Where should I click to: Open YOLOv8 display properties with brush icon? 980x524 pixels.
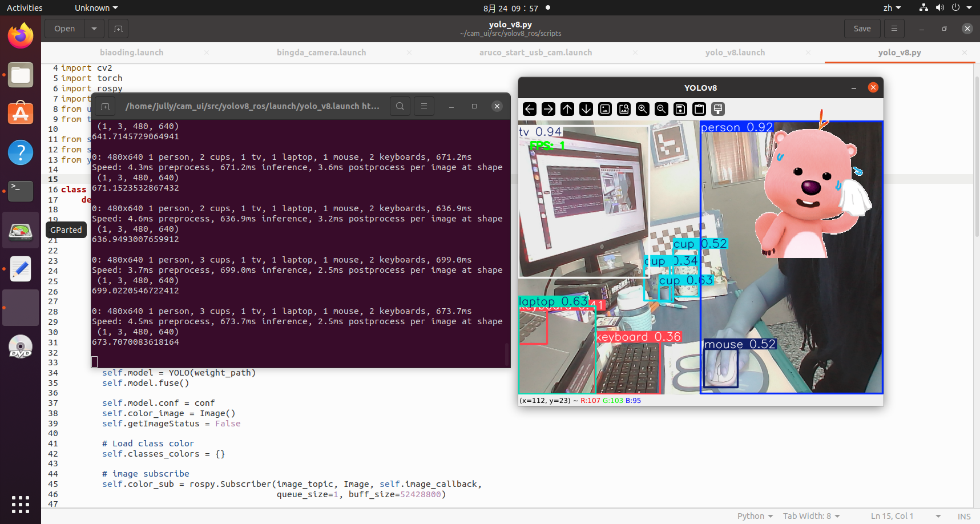point(717,109)
